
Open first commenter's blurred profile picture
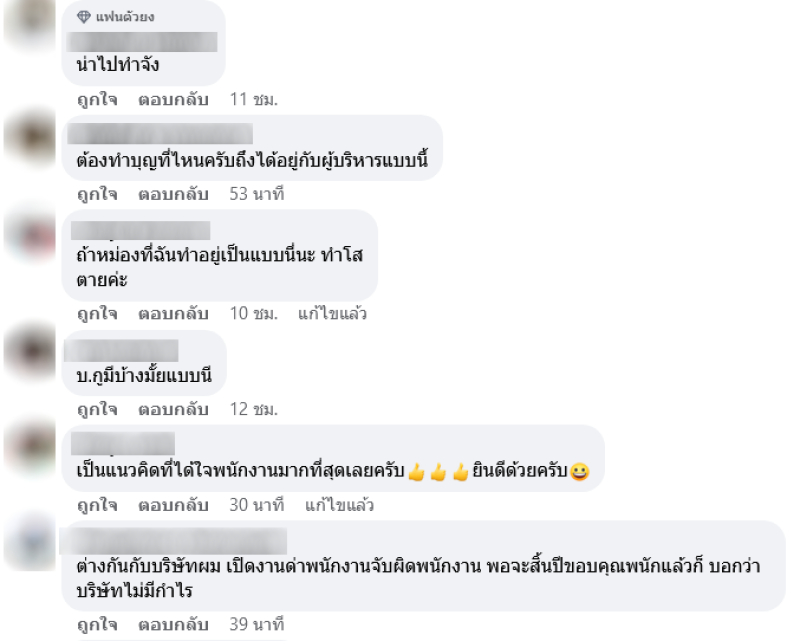click(30, 23)
